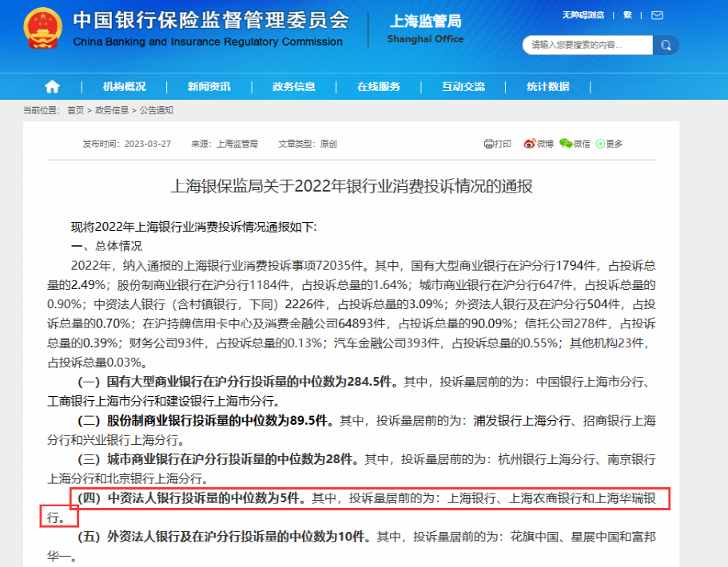The image size is (728, 567).
Task: Click the text 文章类型：原创
Action: tap(308, 144)
